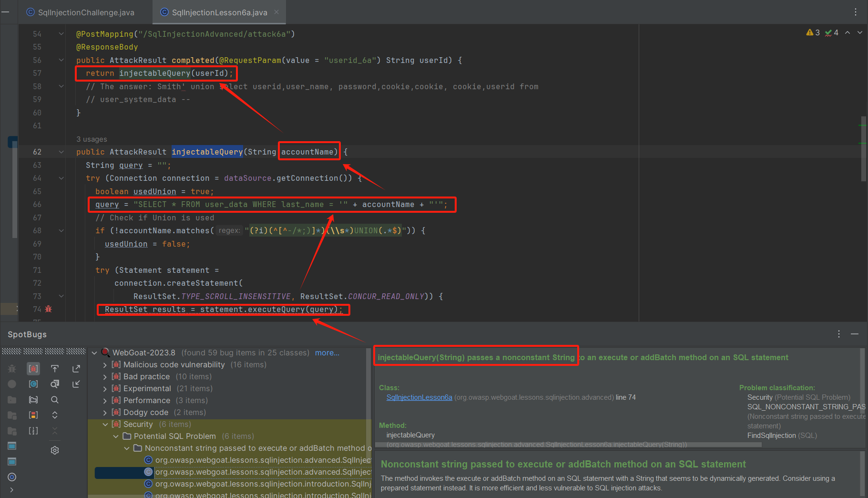
Task: Open SpotBugs settings gear icon
Action: click(x=55, y=450)
